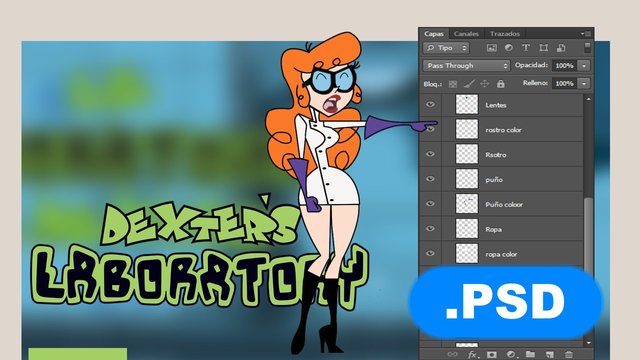The width and height of the screenshot is (640, 360).
Task: Click the layers list scrollbar up arrow
Action: 588,99
